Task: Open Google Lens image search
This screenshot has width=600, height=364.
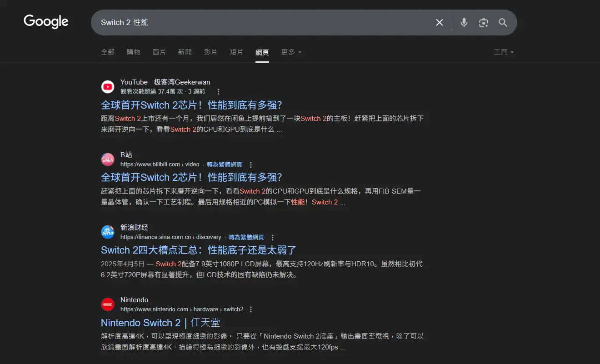Action: pos(483,23)
